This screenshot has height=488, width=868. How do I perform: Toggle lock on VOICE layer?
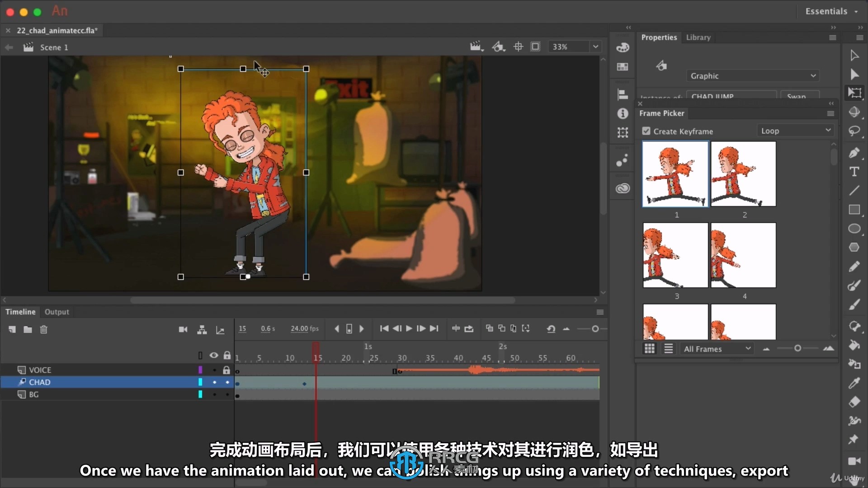[x=226, y=370]
